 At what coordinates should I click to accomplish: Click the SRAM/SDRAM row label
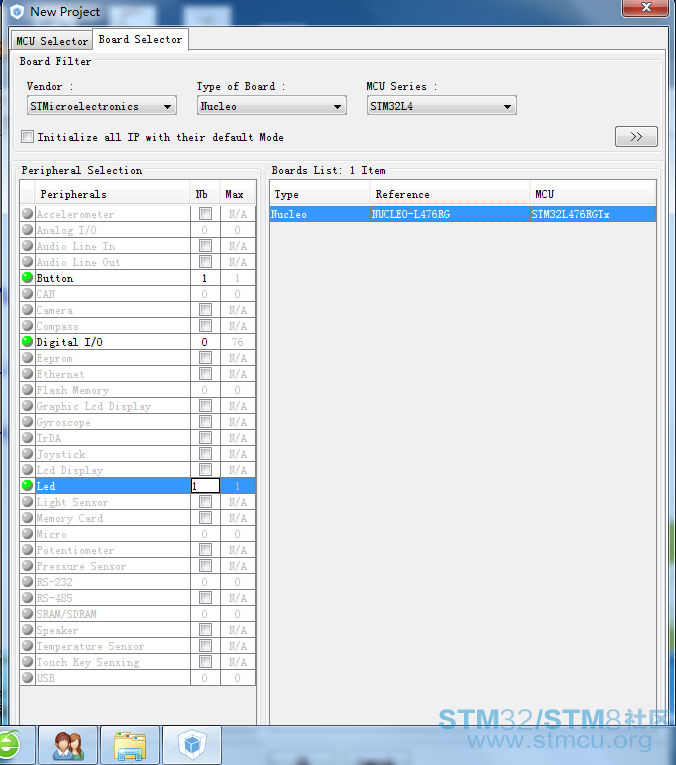(x=66, y=614)
